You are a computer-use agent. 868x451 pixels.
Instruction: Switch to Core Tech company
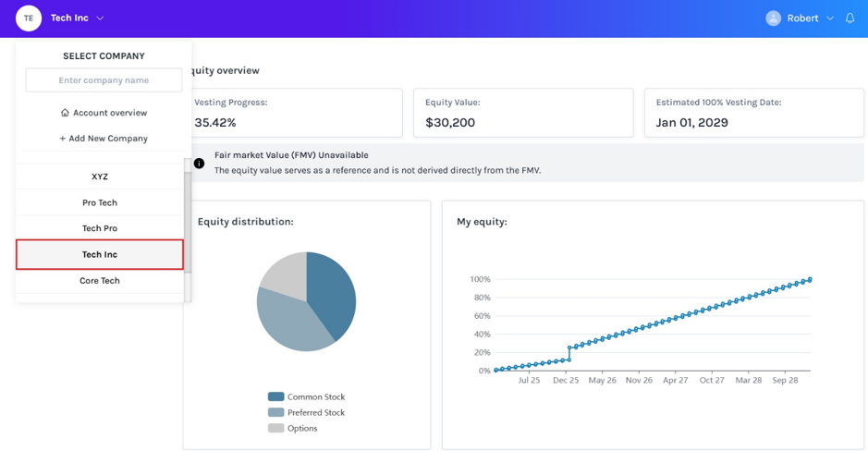[100, 281]
